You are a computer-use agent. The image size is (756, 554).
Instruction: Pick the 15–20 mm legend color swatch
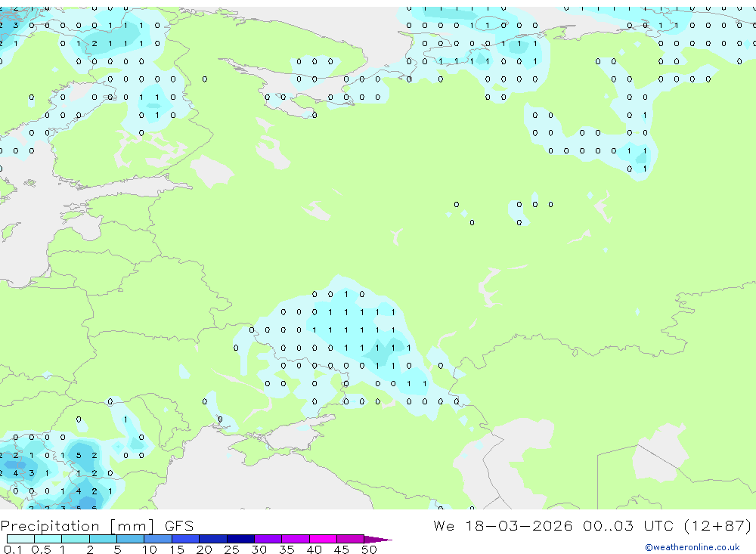[186, 539]
